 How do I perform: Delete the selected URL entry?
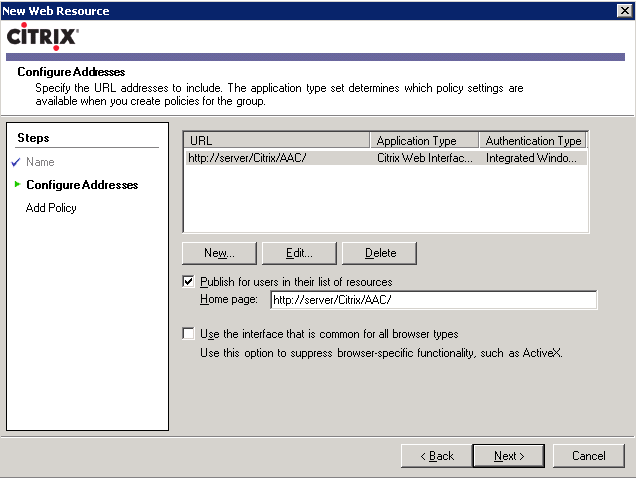click(379, 253)
